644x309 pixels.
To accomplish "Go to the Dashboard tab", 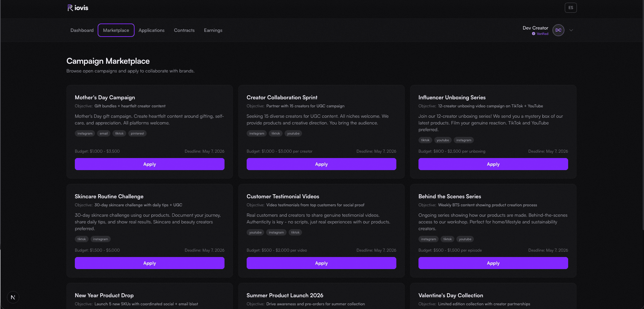I will tap(82, 30).
